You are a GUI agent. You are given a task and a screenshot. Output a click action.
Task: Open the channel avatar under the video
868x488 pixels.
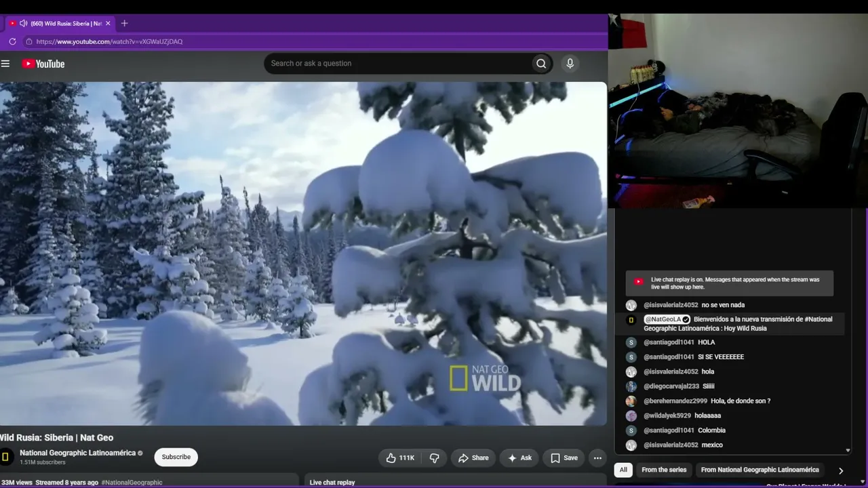click(5, 457)
